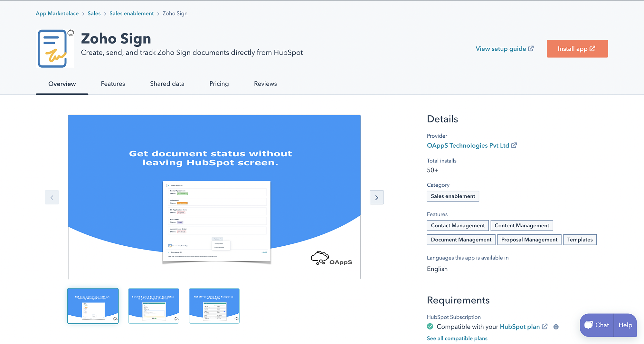Show the next carousel slide
The height and width of the screenshot is (344, 644).
coord(377,197)
